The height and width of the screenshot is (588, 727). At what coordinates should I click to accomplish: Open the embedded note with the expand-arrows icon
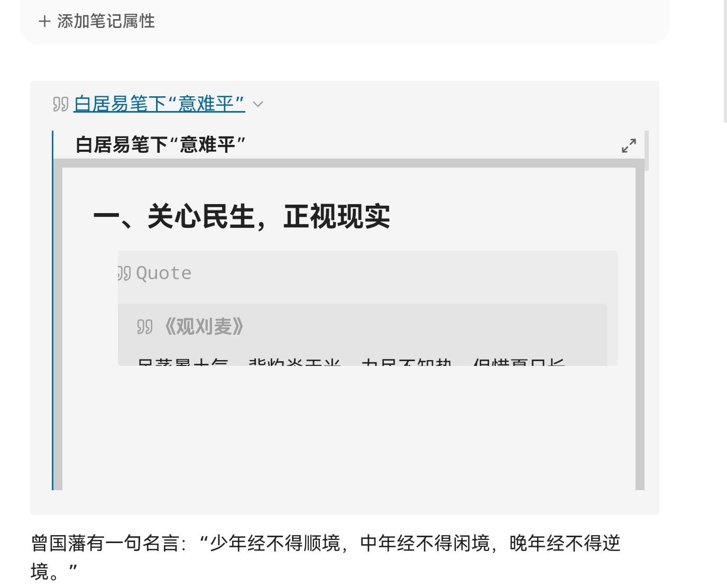click(629, 145)
